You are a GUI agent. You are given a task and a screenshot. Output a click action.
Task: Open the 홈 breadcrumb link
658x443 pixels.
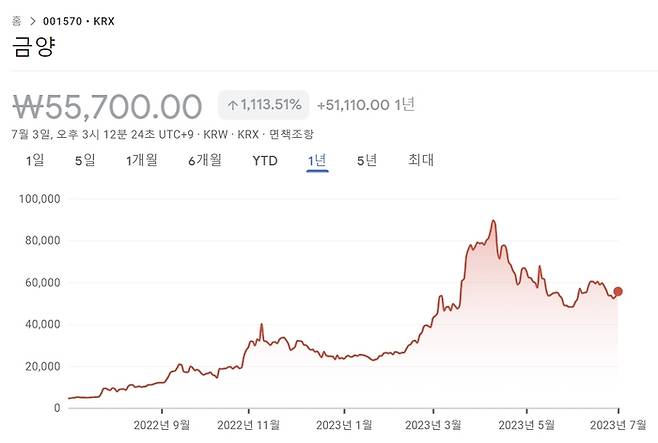16,21
